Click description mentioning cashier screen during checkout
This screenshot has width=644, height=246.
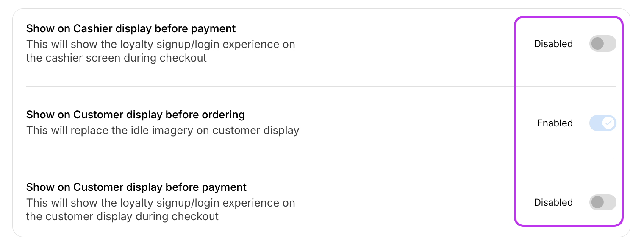[161, 51]
